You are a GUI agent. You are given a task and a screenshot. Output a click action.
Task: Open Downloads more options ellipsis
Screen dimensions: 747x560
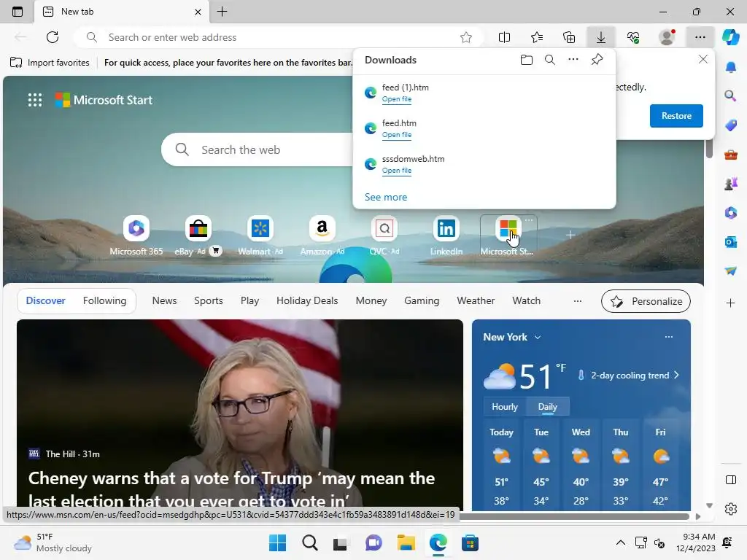(x=573, y=60)
